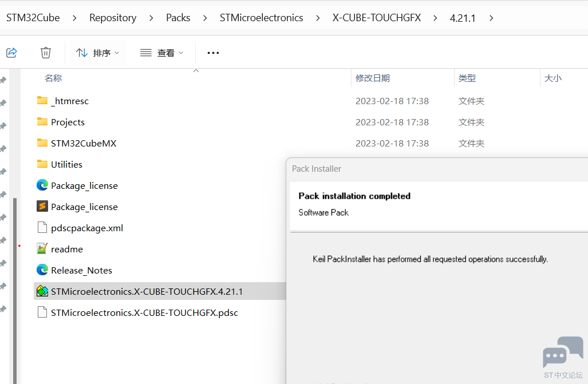Click the Delete trash can icon
The height and width of the screenshot is (384, 588).
tap(46, 53)
